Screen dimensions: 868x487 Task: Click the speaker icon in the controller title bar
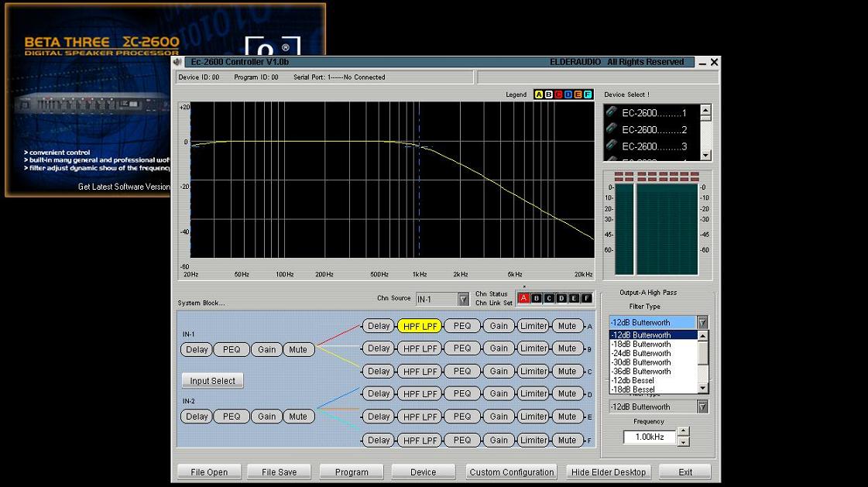tap(177, 62)
